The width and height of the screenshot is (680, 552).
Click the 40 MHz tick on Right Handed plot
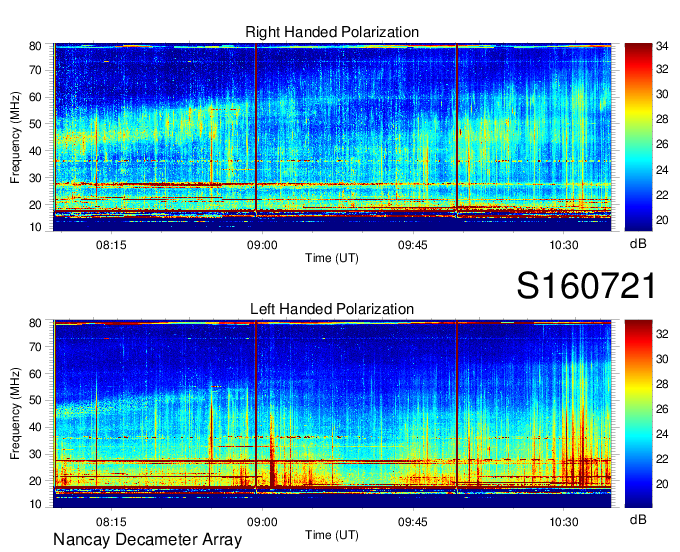tap(35, 151)
